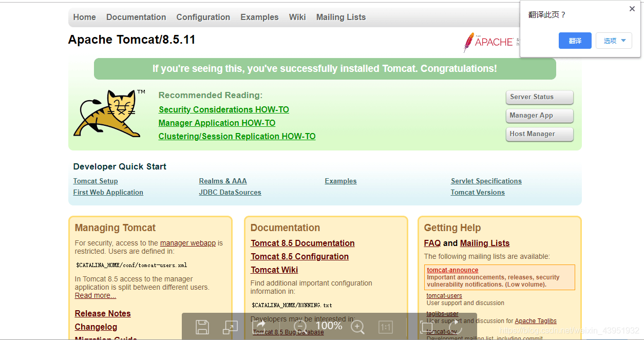Viewport: 644px width, 340px height.
Task: Open the Changelog link
Action: pos(96,327)
